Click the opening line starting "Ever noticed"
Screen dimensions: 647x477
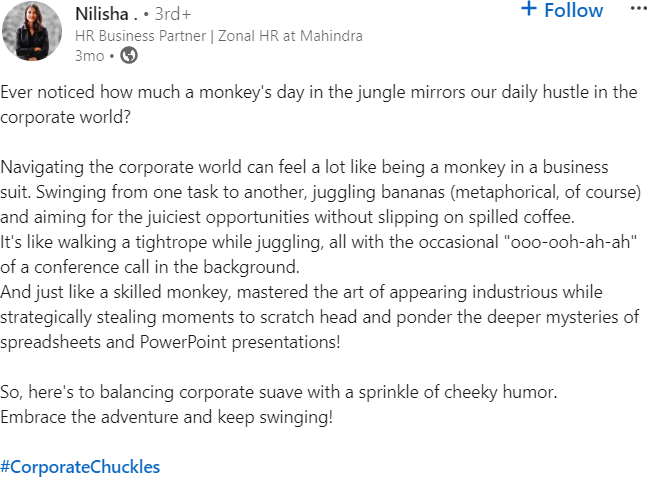click(318, 92)
